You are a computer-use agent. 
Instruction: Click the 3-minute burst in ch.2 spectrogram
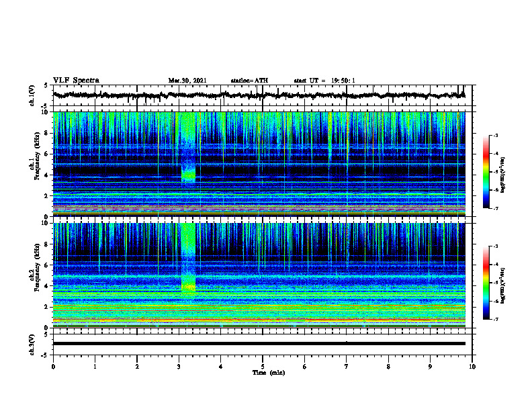(188, 259)
